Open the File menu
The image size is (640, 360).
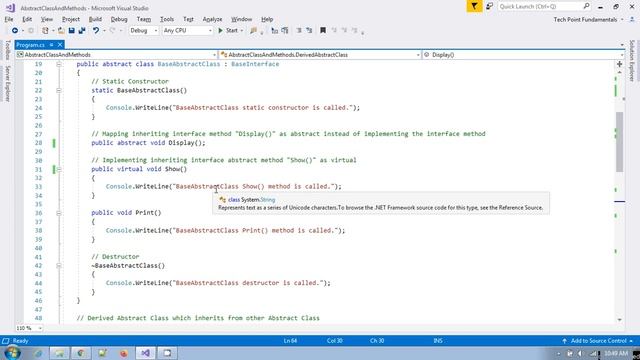click(x=9, y=19)
